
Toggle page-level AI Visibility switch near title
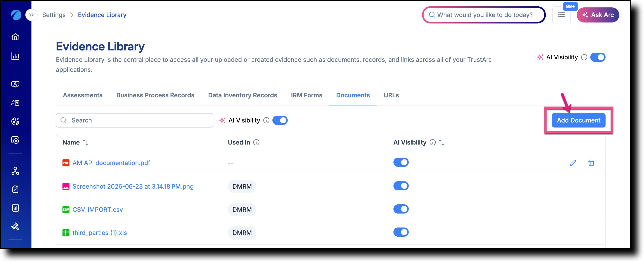(x=598, y=57)
